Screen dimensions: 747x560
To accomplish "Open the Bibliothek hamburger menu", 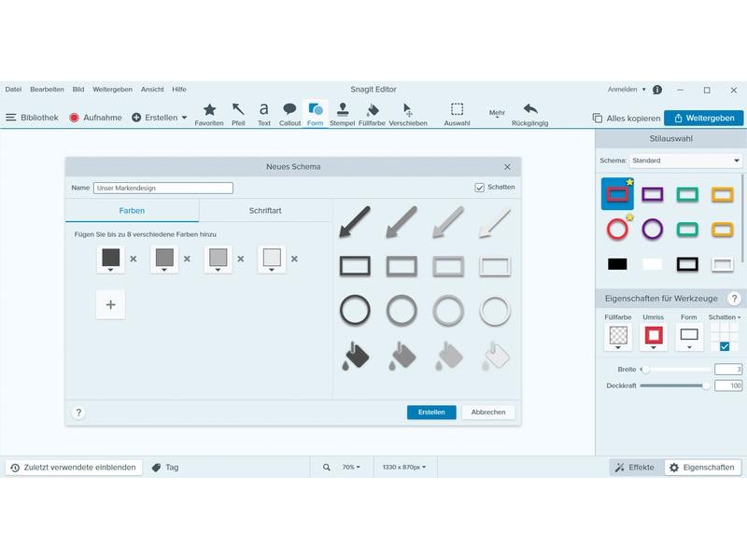I will (11, 118).
